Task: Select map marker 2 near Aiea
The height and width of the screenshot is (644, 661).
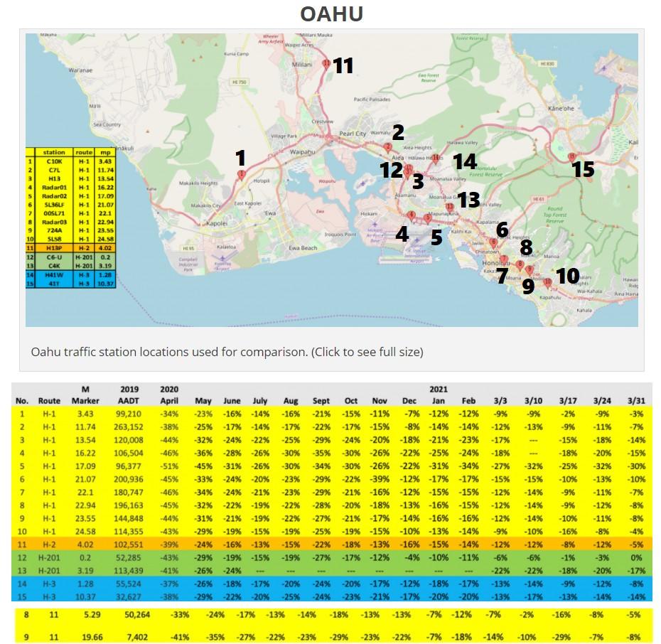Action: (x=387, y=147)
